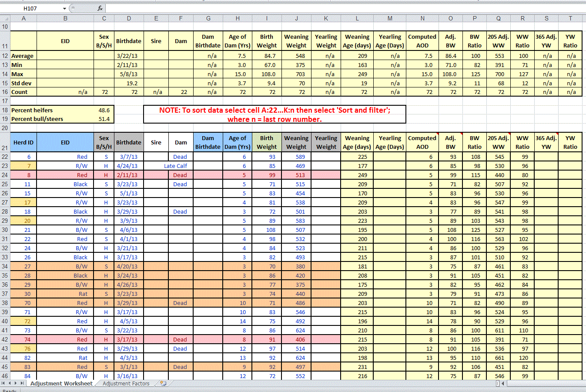Viewport: 586px width, 392px height.
Task: Click age of dam 14 cell
Action: tap(238, 321)
